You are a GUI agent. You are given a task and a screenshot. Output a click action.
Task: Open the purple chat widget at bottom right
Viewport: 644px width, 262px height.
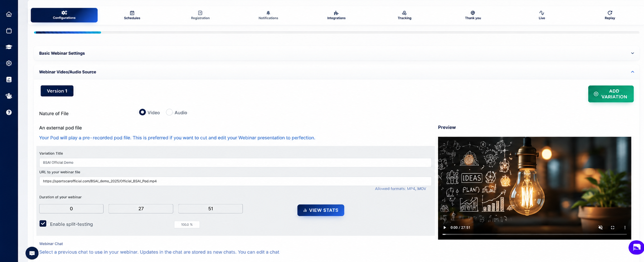click(x=636, y=247)
